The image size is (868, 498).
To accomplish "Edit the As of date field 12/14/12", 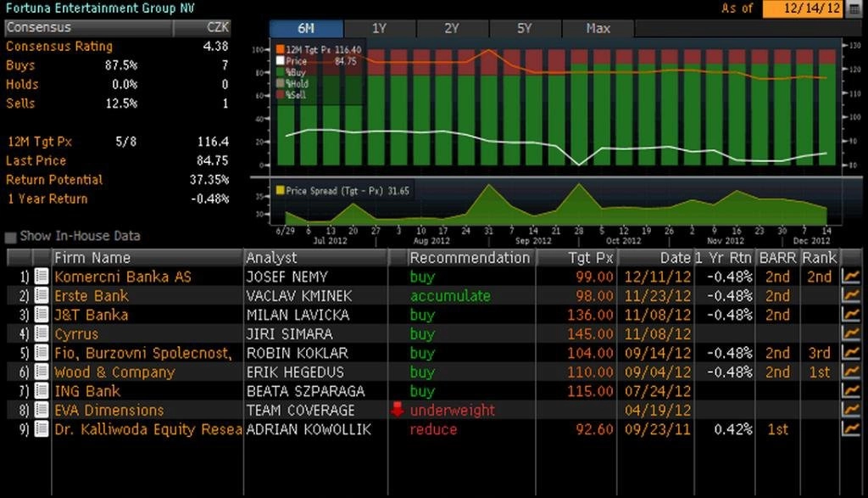I will (804, 8).
